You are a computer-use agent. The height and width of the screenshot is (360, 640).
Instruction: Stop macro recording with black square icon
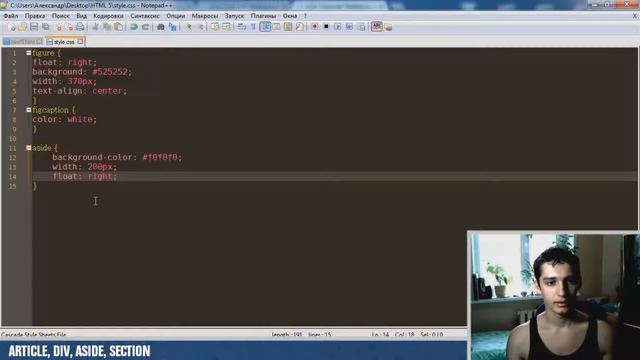pyautogui.click(x=326, y=27)
